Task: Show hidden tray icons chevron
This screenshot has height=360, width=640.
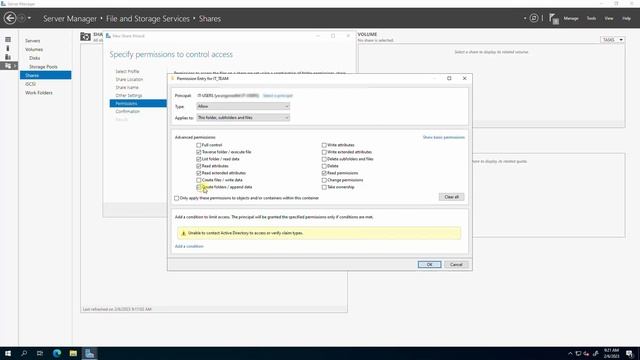Action: click(570, 353)
